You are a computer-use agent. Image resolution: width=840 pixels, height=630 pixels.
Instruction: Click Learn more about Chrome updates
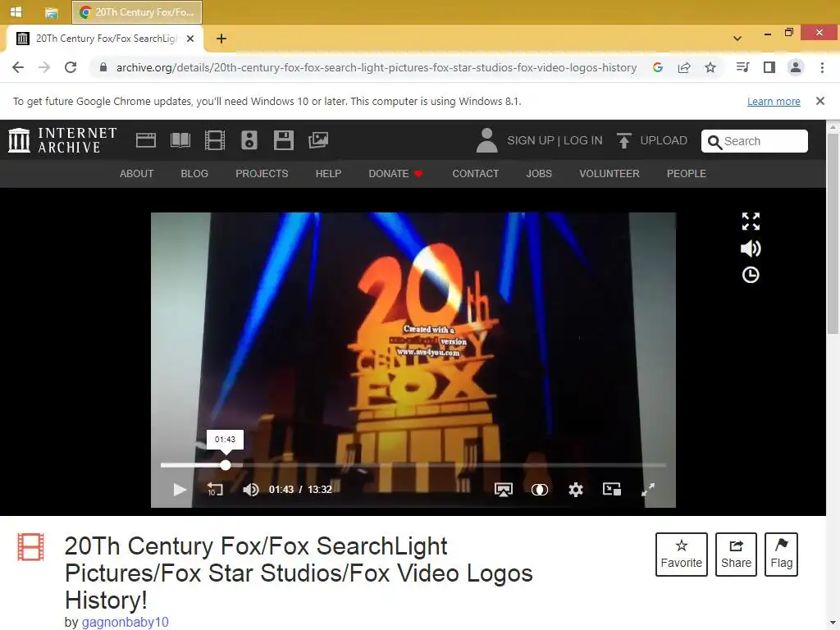coord(774,101)
